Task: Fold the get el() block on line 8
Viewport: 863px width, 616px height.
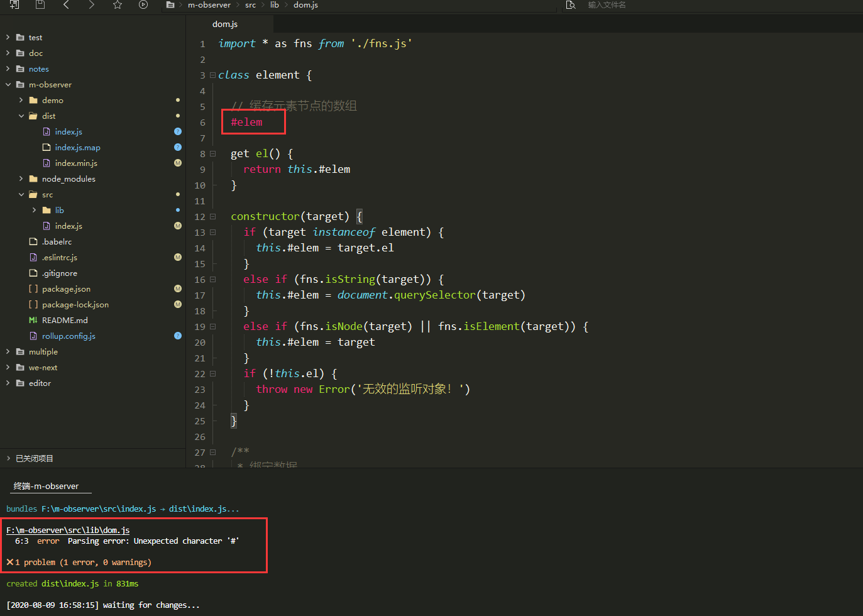Action: point(212,153)
